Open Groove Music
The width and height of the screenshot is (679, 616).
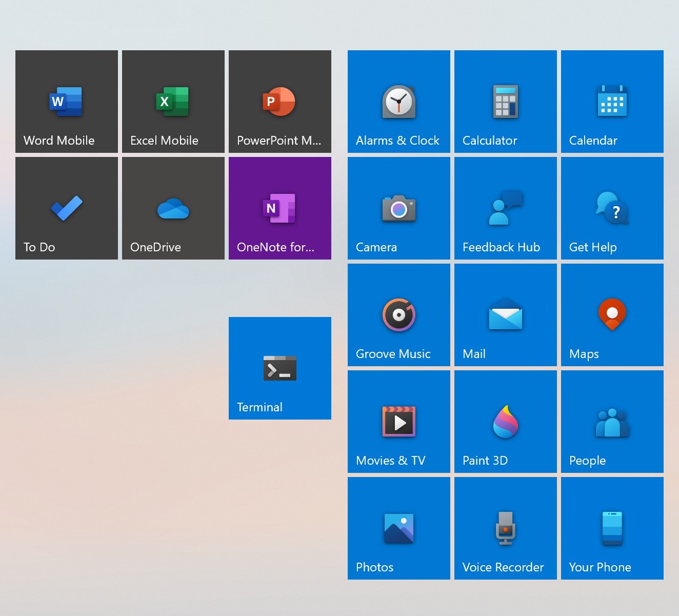tap(398, 315)
